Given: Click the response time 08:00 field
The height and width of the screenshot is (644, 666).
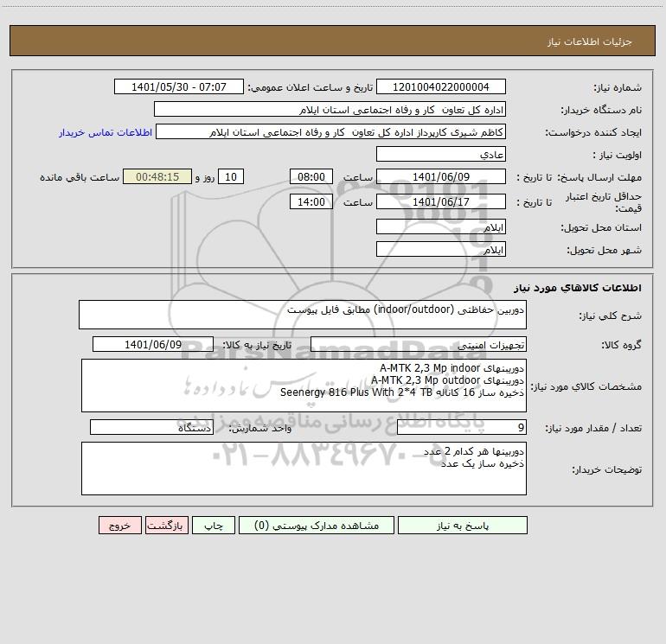Looking at the screenshot, I should (311, 176).
